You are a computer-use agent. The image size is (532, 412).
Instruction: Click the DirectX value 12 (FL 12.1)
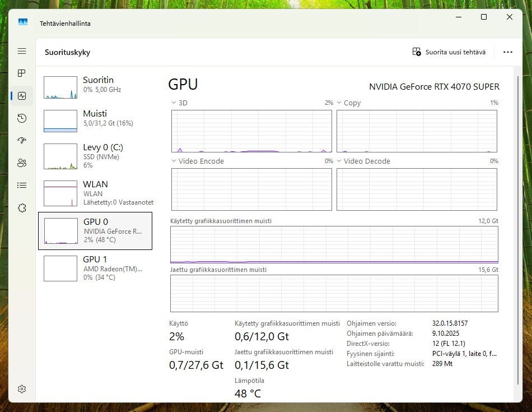tap(449, 344)
